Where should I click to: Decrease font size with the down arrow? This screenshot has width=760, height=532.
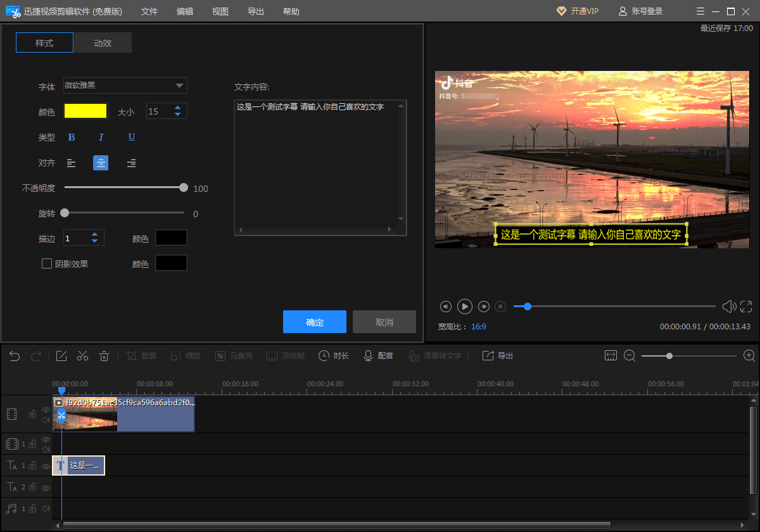[x=178, y=115]
